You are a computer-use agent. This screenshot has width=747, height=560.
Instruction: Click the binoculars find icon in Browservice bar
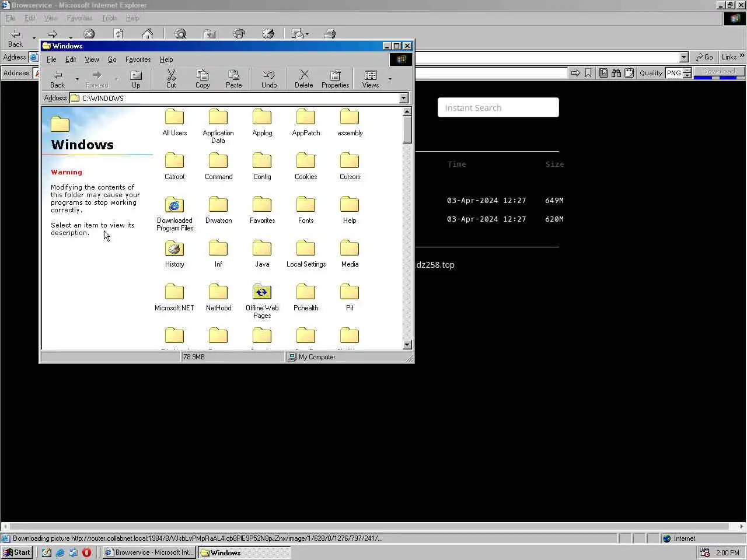(616, 73)
